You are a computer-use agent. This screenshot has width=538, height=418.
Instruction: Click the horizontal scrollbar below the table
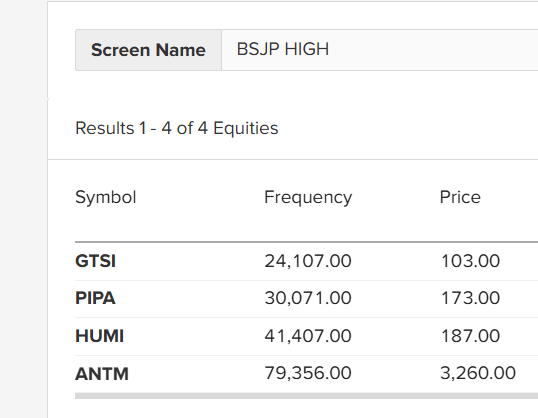click(306, 396)
